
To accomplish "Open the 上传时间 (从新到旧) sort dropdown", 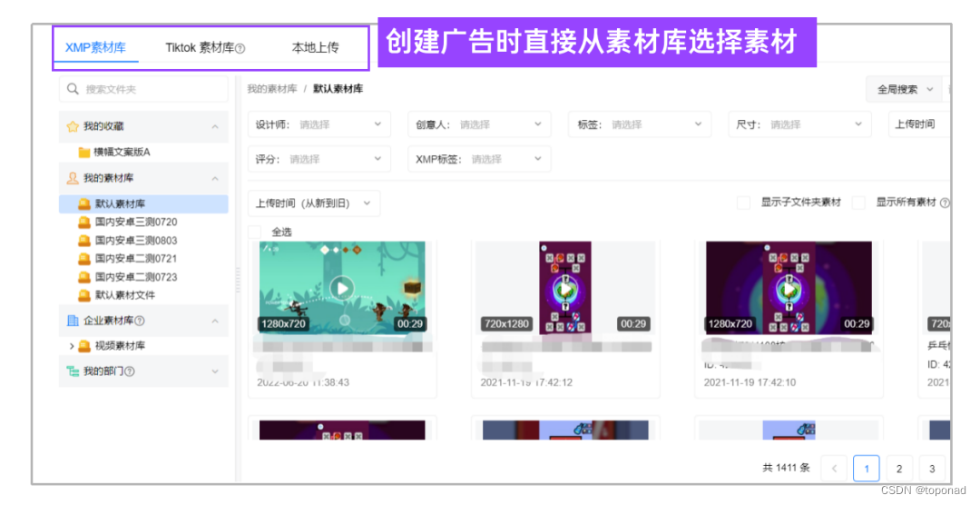I will tap(314, 203).
